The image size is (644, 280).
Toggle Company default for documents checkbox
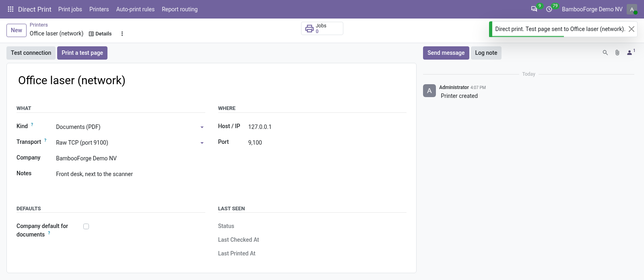(86, 226)
